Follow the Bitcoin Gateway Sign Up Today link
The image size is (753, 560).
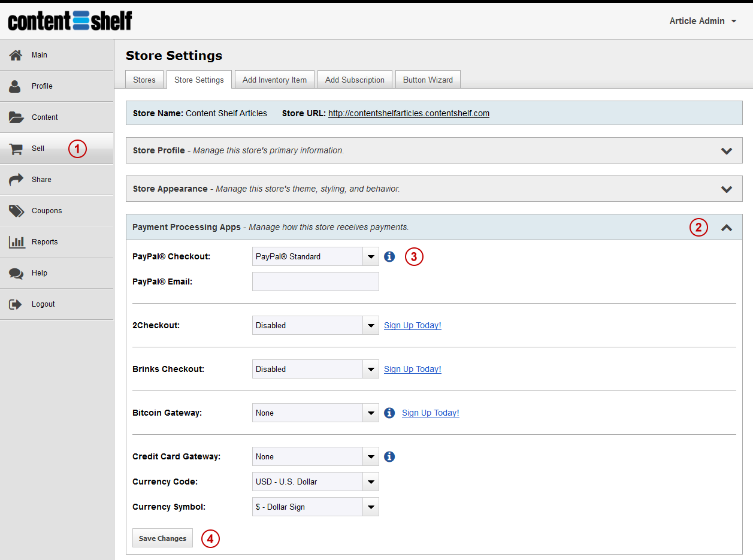click(x=431, y=413)
